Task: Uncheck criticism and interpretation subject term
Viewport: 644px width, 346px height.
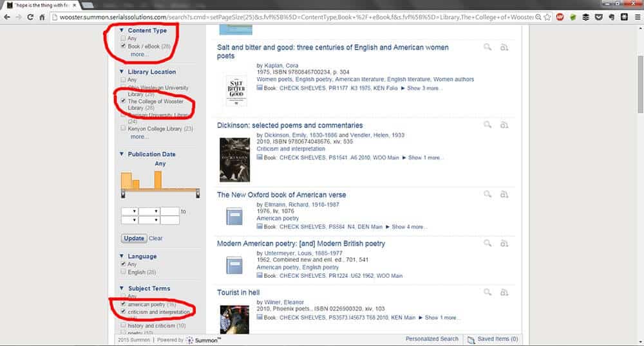Action: [x=123, y=311]
